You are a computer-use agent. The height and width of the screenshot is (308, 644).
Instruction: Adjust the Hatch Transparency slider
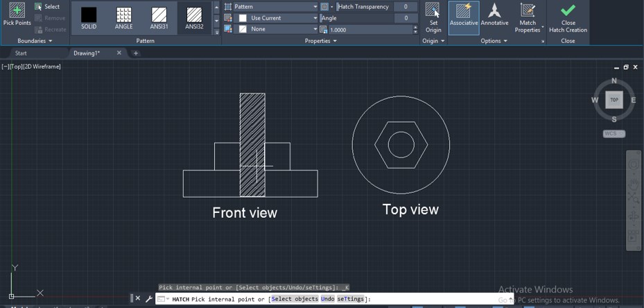click(x=365, y=6)
